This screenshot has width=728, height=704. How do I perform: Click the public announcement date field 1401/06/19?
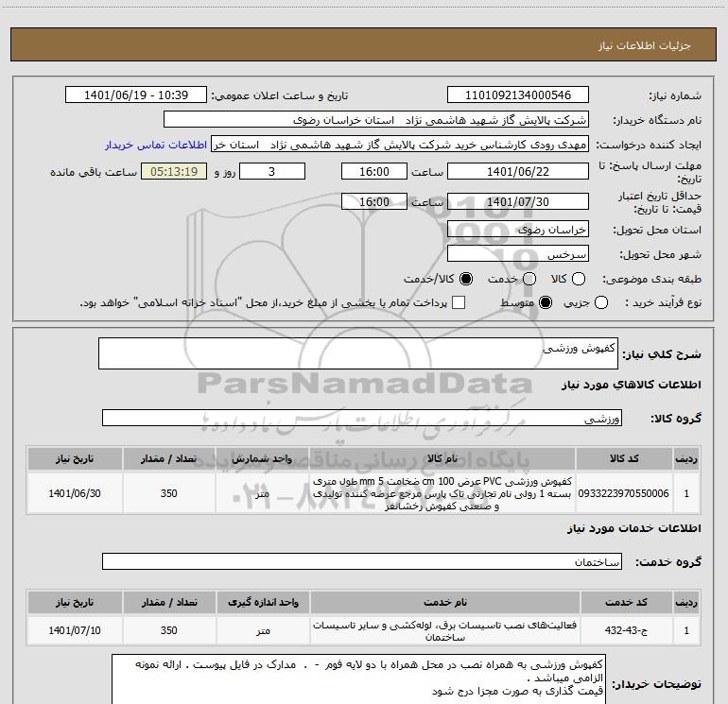click(136, 95)
